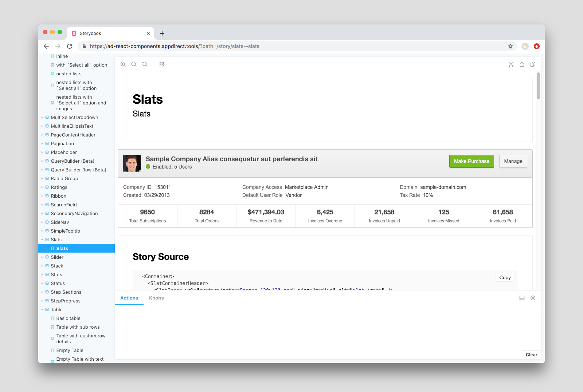Screen dimensions: 583x392
Task: Open the Status component
Action: coord(58,283)
